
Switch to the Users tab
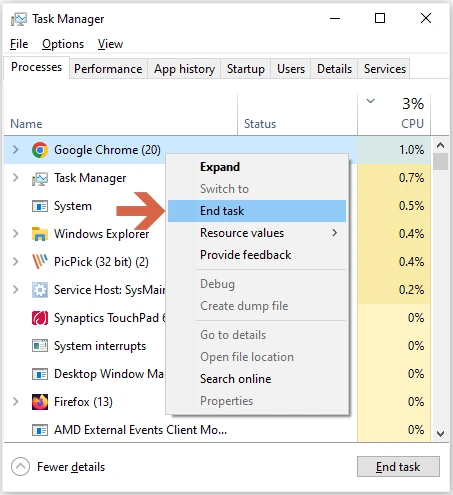point(291,69)
